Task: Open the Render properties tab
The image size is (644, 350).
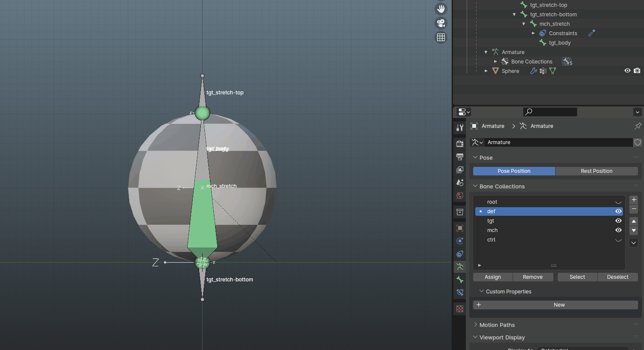Action: (460, 144)
